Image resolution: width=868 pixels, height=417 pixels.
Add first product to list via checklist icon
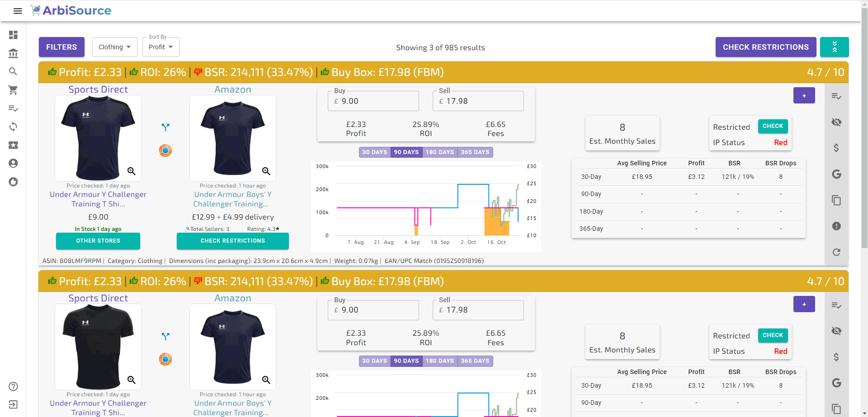836,96
